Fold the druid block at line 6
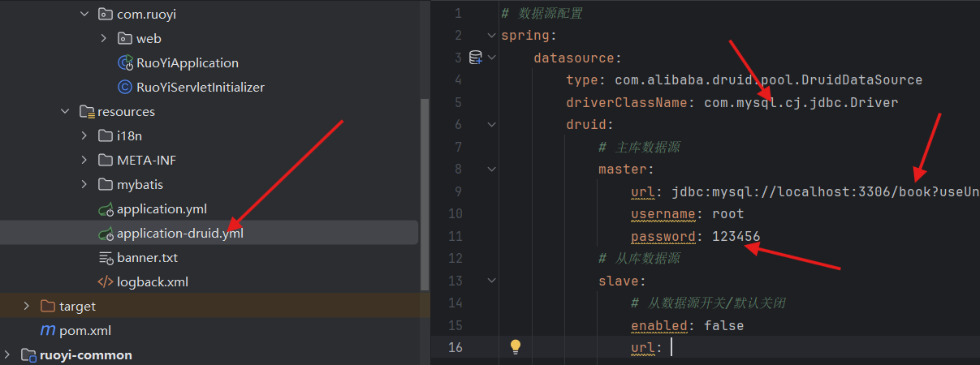This screenshot has width=980, height=365. pos(490,125)
